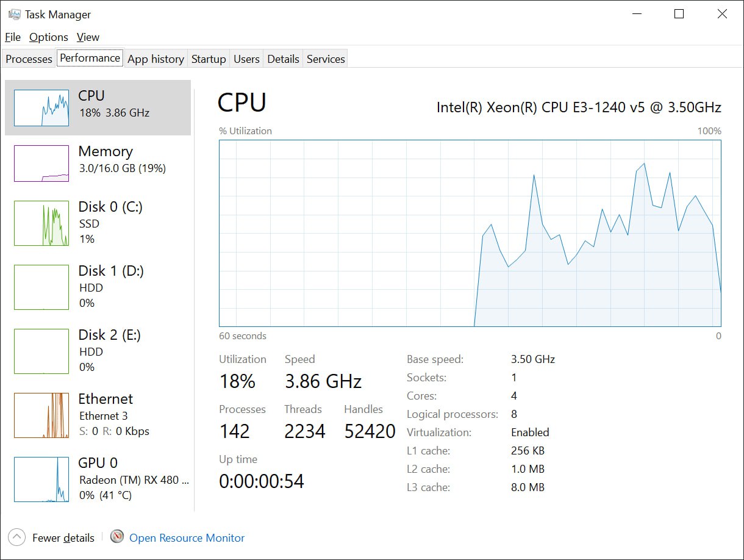Click the Resource Monitor gauge icon
The height and width of the screenshot is (560, 744).
117,537
